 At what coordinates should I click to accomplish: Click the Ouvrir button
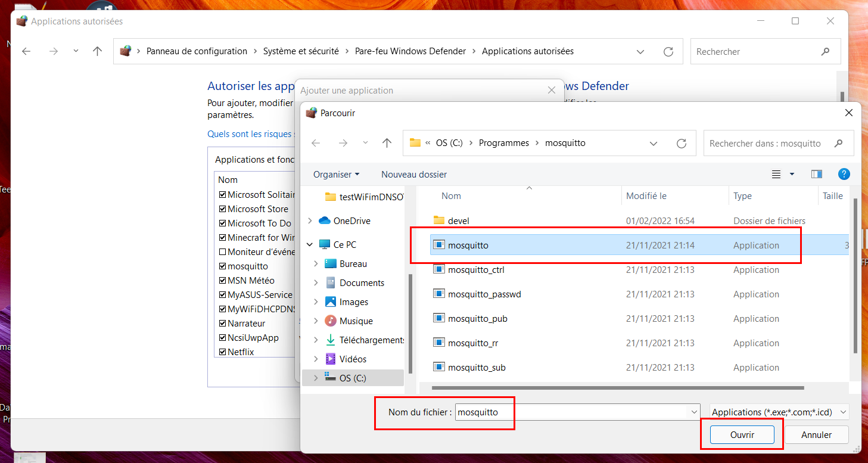(x=742, y=434)
